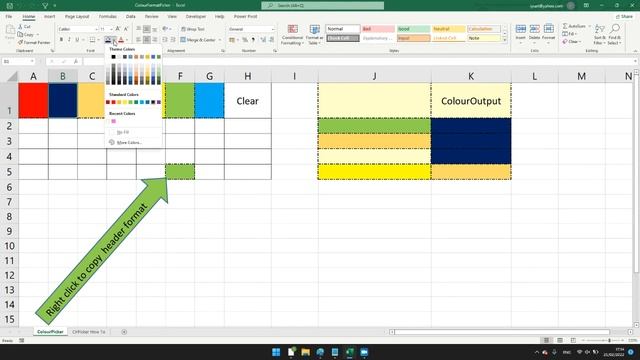Toggle Underline formatting

click(x=77, y=40)
